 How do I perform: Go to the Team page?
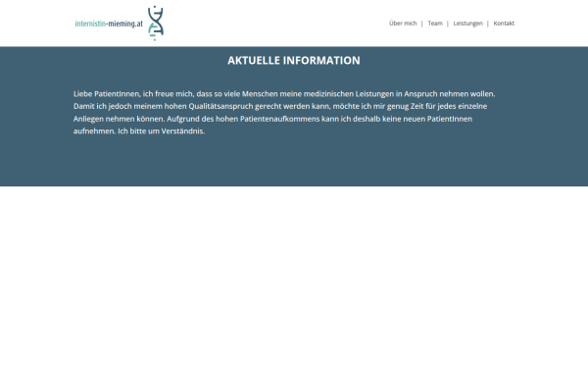tap(435, 24)
